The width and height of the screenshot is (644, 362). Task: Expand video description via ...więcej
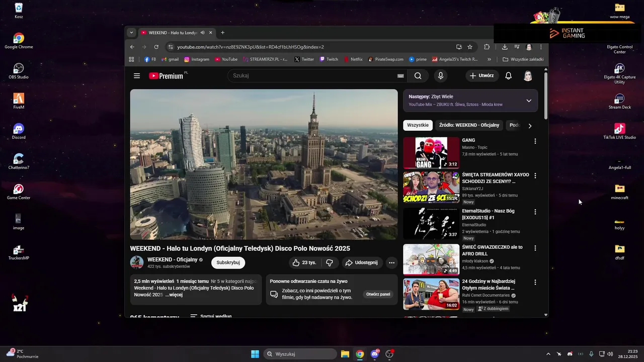click(174, 295)
